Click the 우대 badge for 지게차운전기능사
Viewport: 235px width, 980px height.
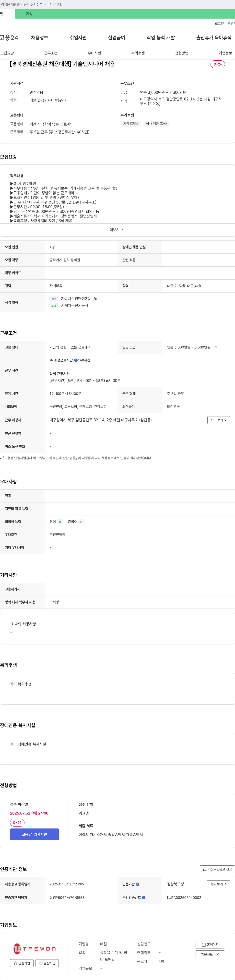point(54,306)
